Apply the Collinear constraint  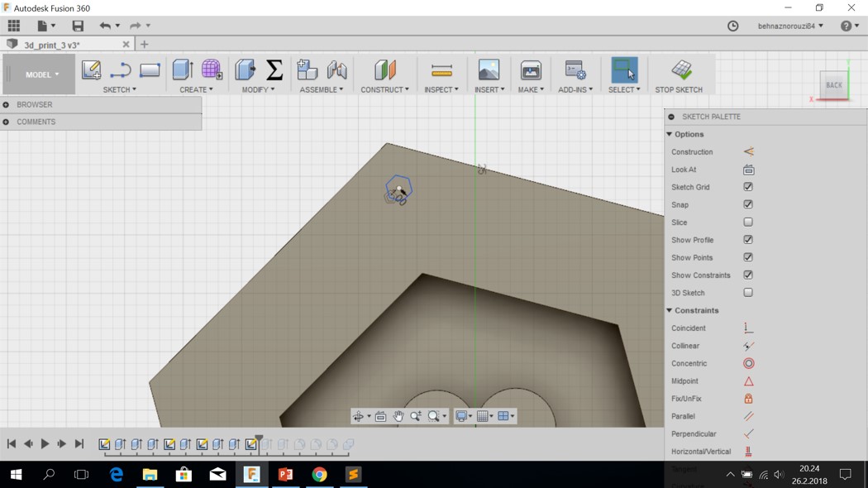tap(748, 346)
